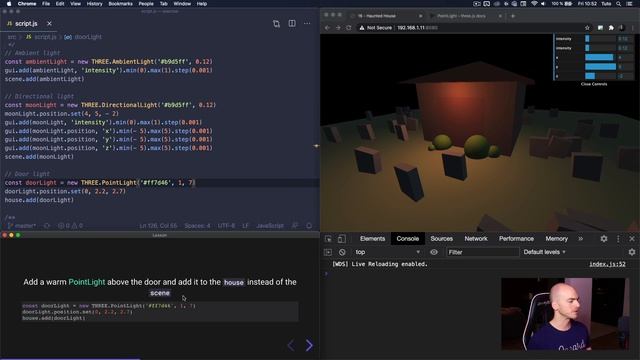Go forward in Chrome browser
The image size is (640, 360).
coord(338,28)
